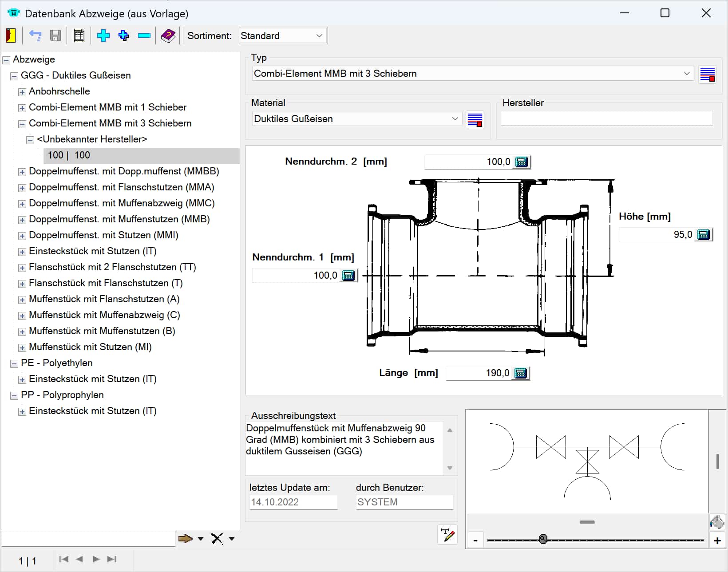Screen dimensions: 728x572
Task: Click the exit door icon in toolbar
Action: click(11, 36)
